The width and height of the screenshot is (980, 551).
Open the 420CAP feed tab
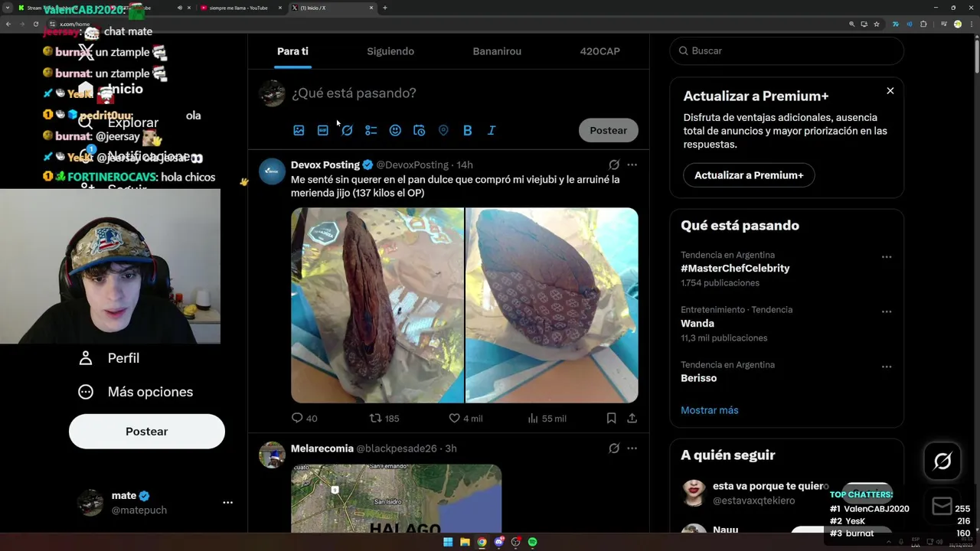click(600, 51)
